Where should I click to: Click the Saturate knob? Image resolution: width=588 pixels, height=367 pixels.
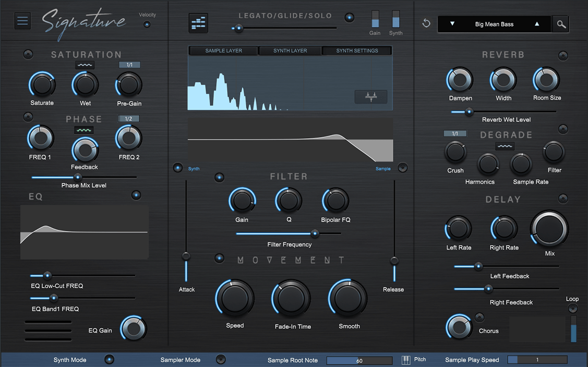42,85
